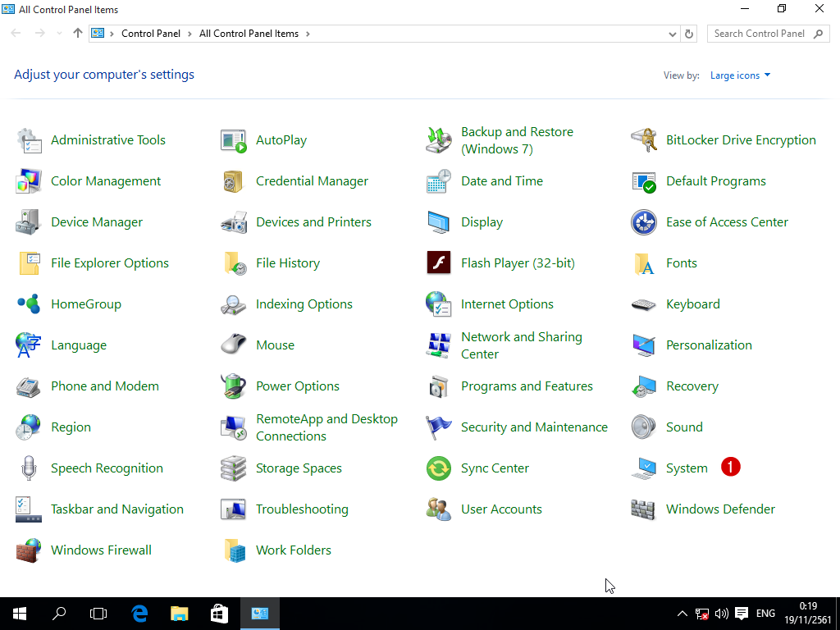Open the Sync Center green icon
This screenshot has height=630, width=840.
(439, 468)
